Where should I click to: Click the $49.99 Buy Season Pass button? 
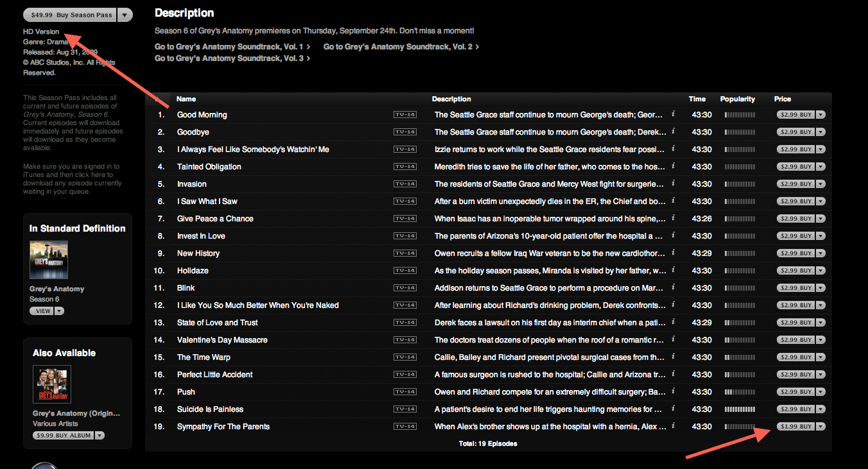pyautogui.click(x=71, y=15)
